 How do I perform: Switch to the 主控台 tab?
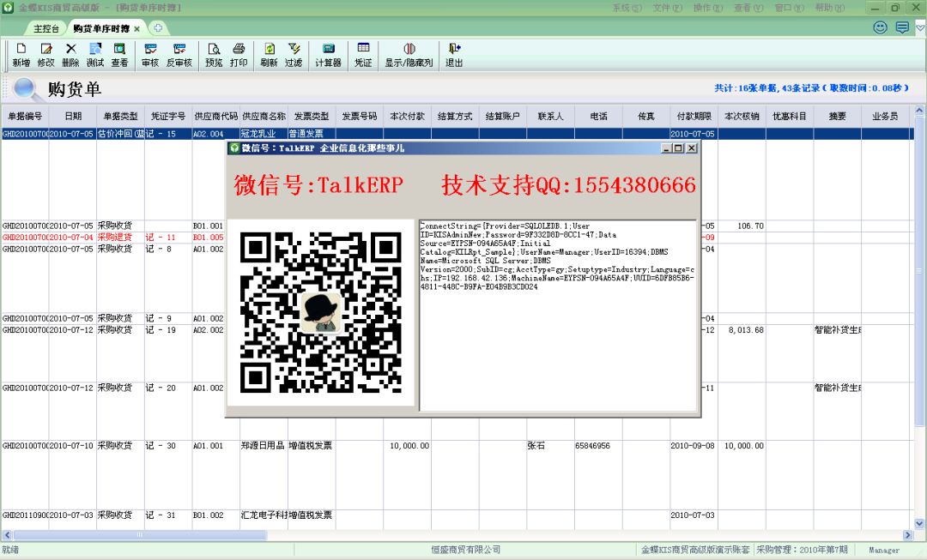(x=46, y=28)
